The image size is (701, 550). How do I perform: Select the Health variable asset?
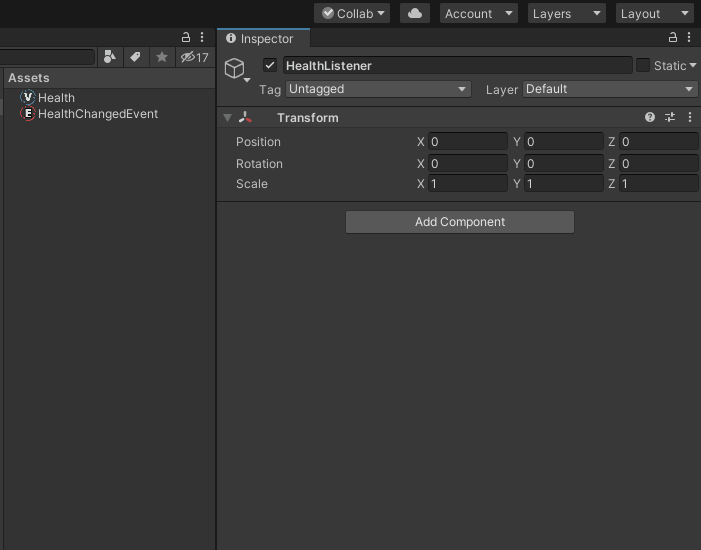click(x=56, y=97)
